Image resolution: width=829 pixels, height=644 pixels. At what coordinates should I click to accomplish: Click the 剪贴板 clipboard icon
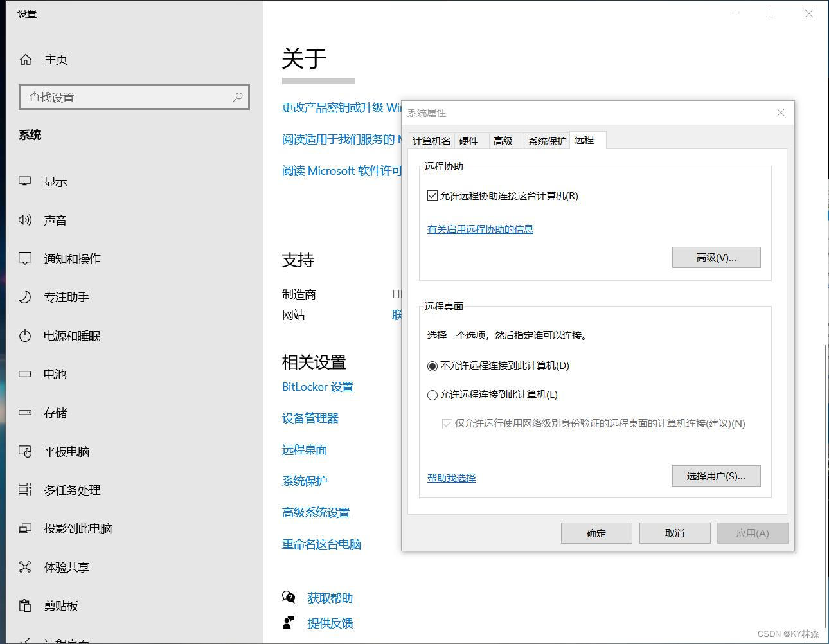(x=25, y=605)
